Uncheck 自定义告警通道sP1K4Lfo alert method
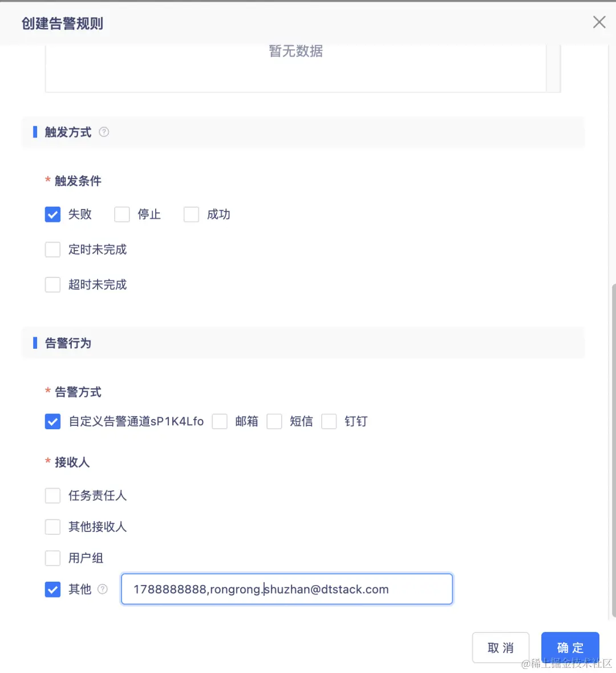 (x=52, y=421)
